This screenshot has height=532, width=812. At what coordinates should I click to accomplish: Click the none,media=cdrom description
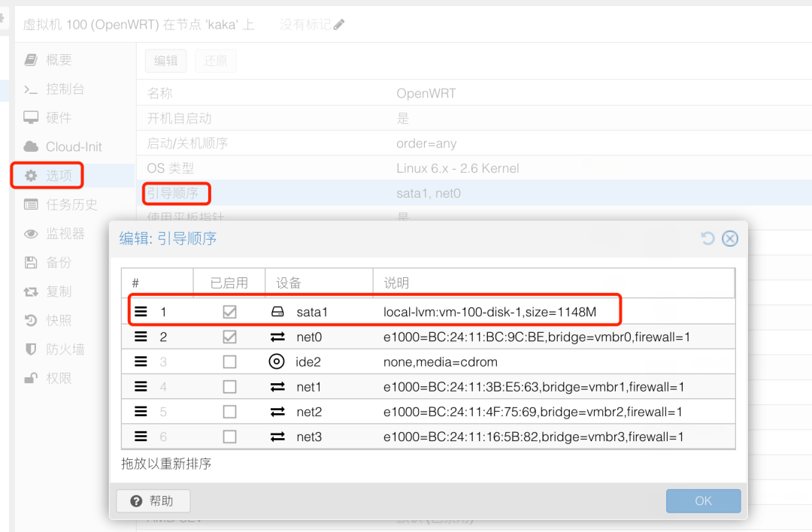tap(440, 361)
